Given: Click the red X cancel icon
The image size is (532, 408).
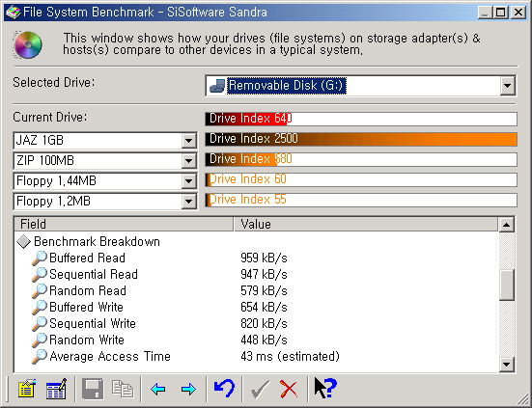Looking at the screenshot, I should [289, 389].
